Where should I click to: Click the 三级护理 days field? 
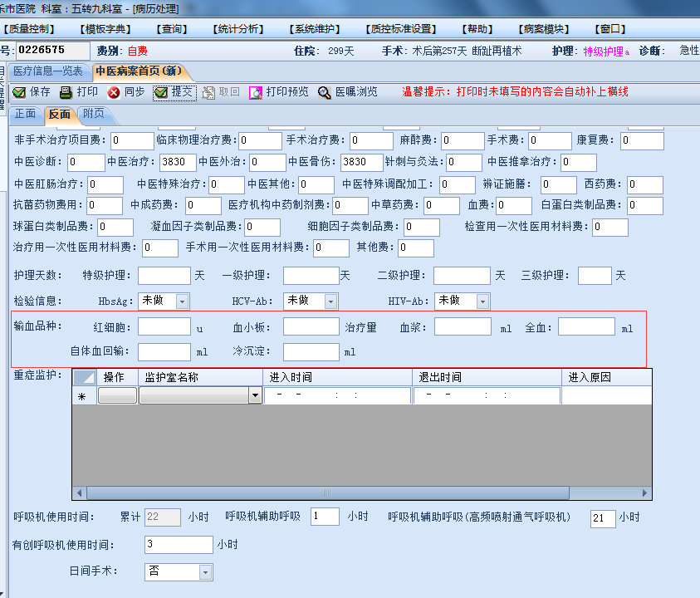click(595, 276)
